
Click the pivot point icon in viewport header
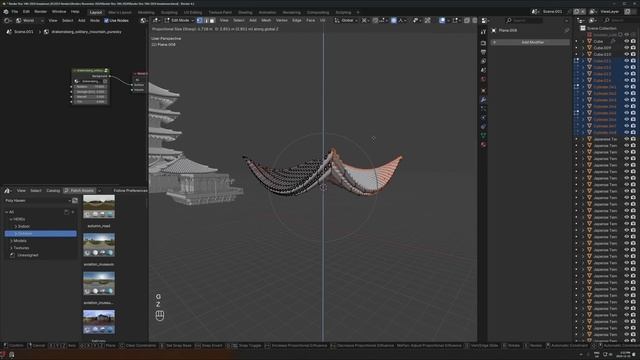pyautogui.click(x=364, y=20)
